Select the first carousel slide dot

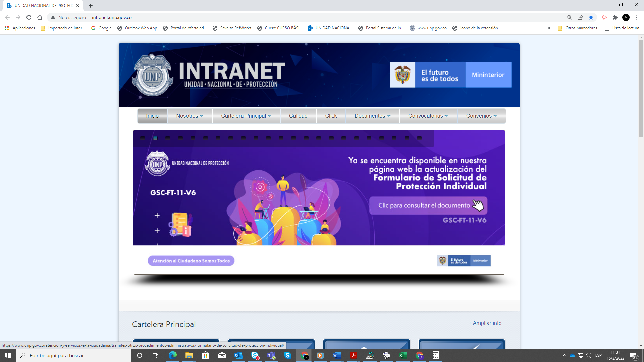143,138
